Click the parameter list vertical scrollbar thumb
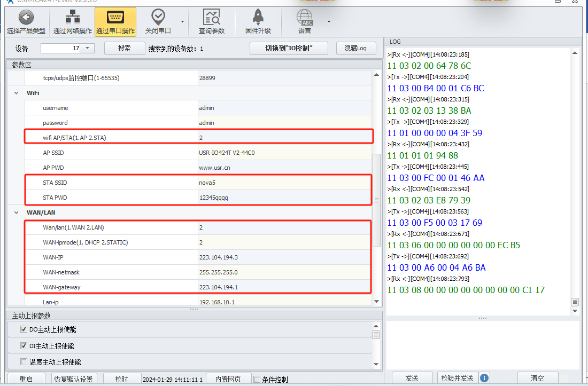Screen dimensions: 588x386 [x=376, y=200]
